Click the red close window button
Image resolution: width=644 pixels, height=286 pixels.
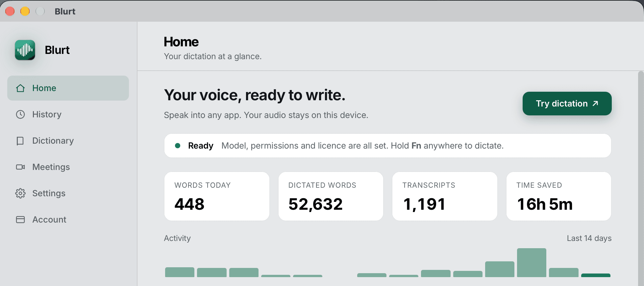(x=10, y=11)
